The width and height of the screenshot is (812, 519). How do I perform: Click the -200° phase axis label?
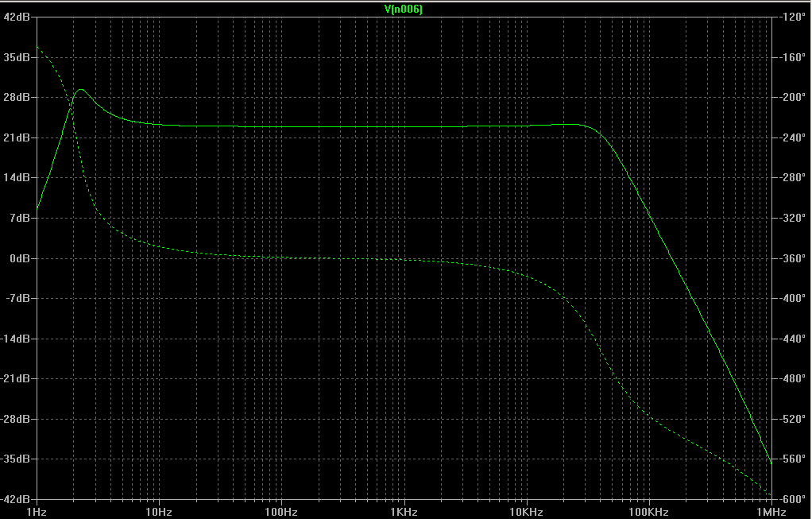(793, 98)
